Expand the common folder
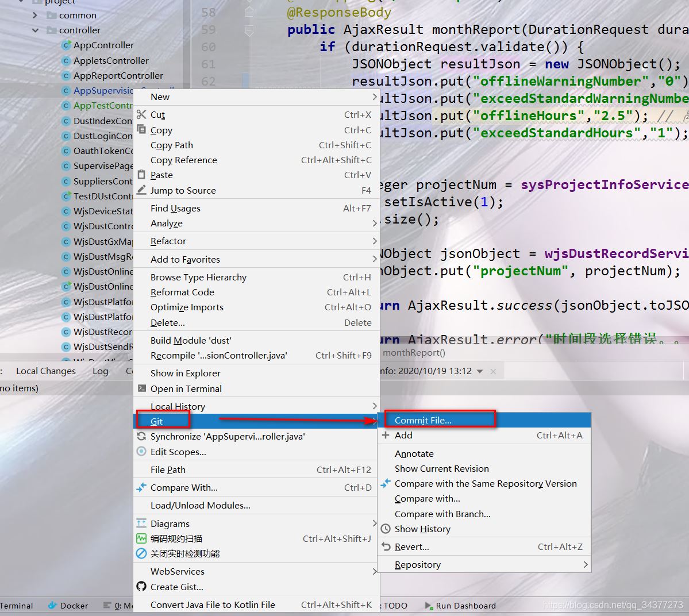689x616 pixels. pos(36,15)
